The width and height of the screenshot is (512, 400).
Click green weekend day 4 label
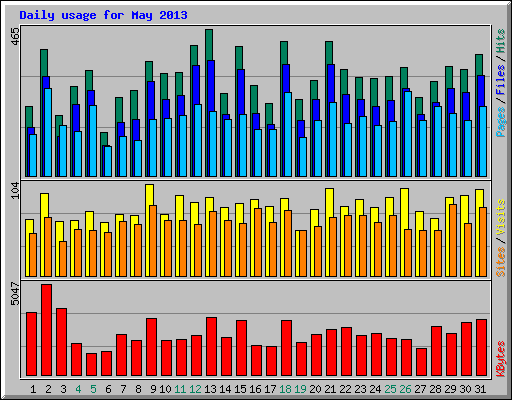[78, 389]
